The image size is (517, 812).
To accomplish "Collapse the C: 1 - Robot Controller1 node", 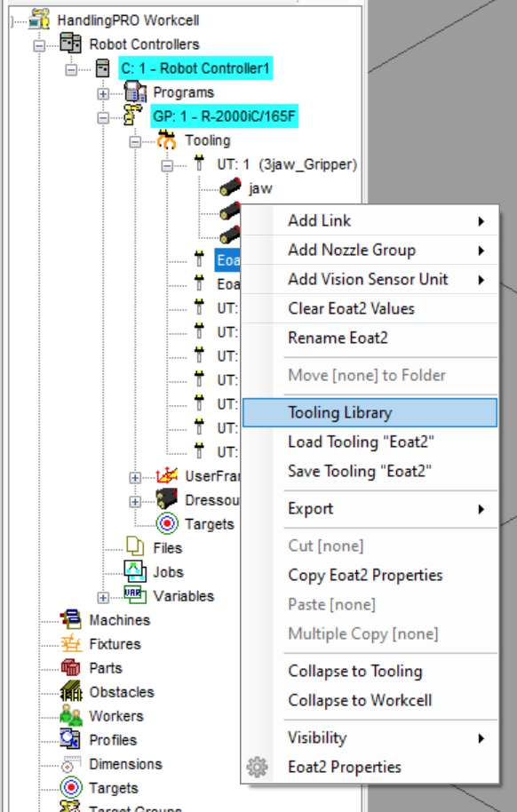I will pos(71,69).
